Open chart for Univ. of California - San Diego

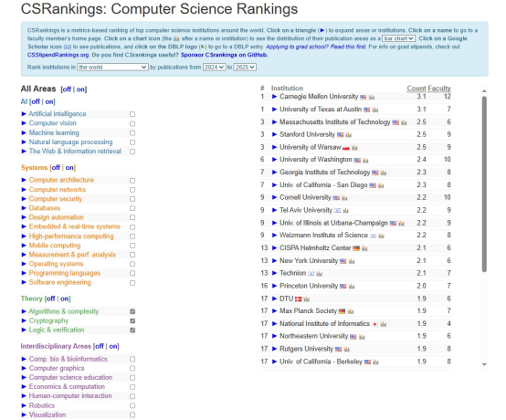click(x=381, y=185)
